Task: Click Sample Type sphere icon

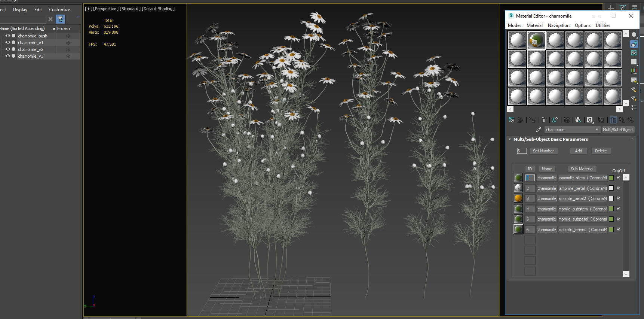Action: click(634, 34)
